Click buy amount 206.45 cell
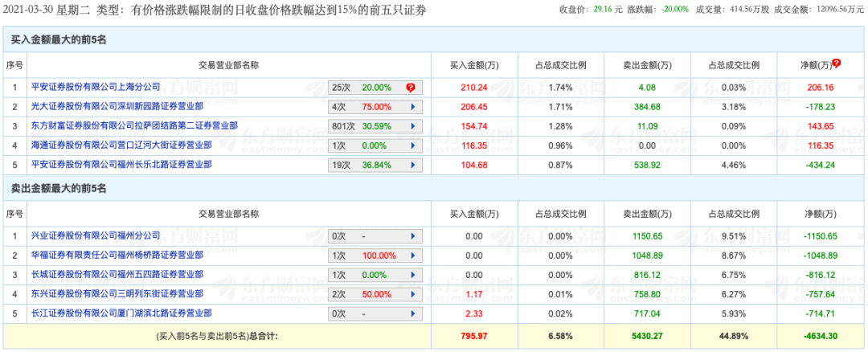 tap(473, 107)
